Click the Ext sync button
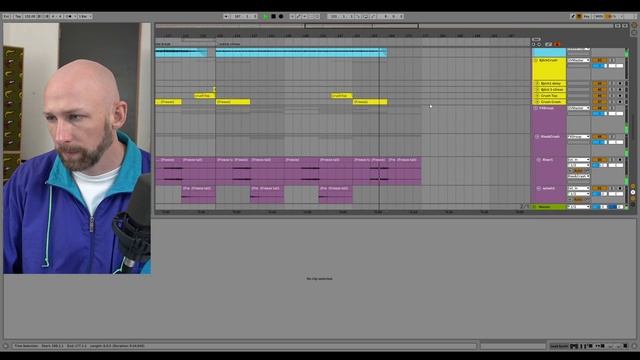This screenshot has height=360, width=640. (x=7, y=16)
